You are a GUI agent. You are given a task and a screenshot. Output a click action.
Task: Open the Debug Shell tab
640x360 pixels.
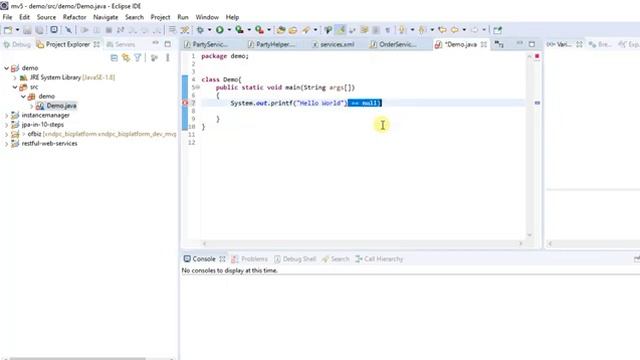(x=295, y=259)
